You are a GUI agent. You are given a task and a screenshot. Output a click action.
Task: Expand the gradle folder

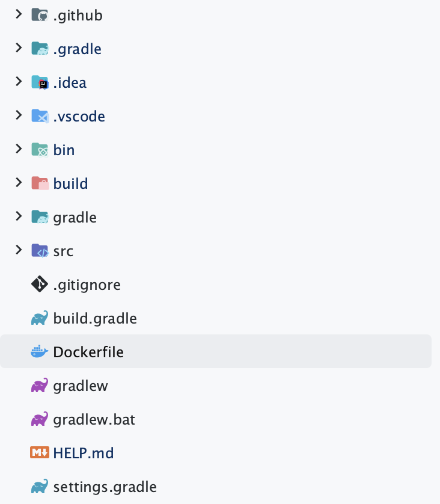pos(19,217)
